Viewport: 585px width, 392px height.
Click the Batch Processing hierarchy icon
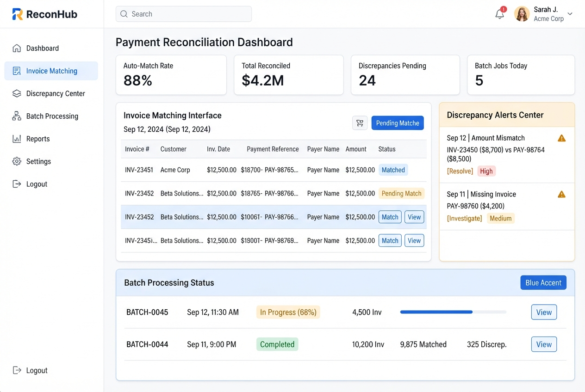pyautogui.click(x=17, y=116)
